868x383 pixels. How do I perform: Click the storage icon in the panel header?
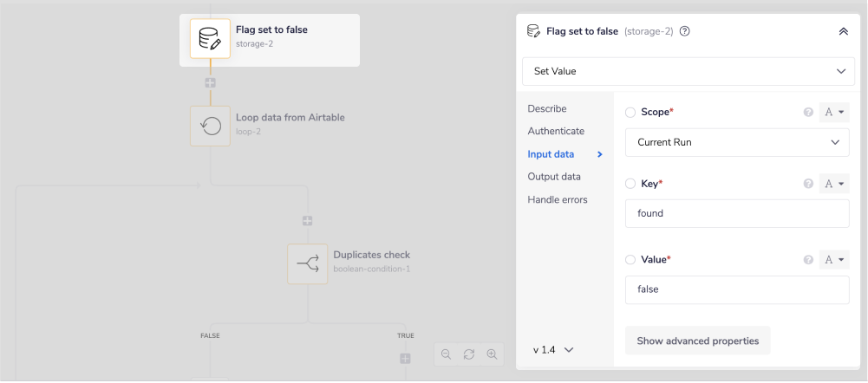(x=533, y=31)
